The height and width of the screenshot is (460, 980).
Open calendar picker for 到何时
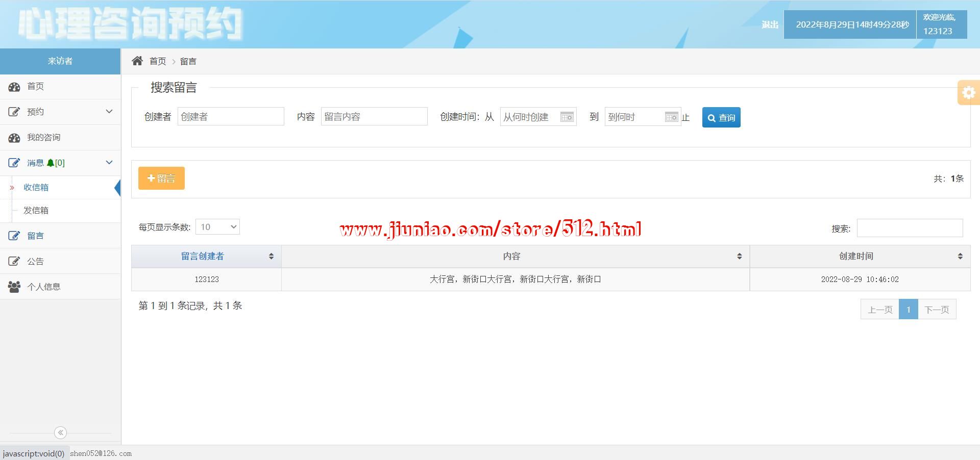[671, 117]
